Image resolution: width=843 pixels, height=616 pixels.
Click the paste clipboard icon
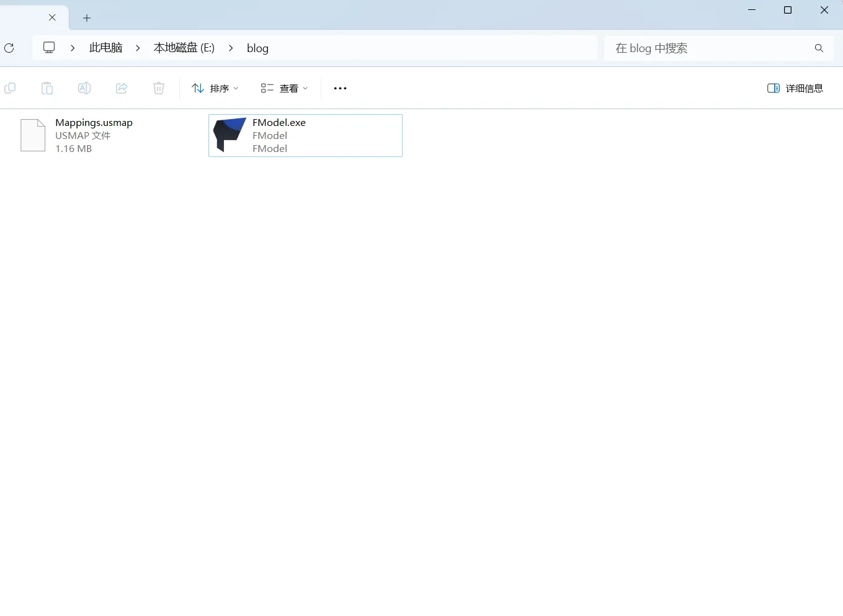coord(47,88)
